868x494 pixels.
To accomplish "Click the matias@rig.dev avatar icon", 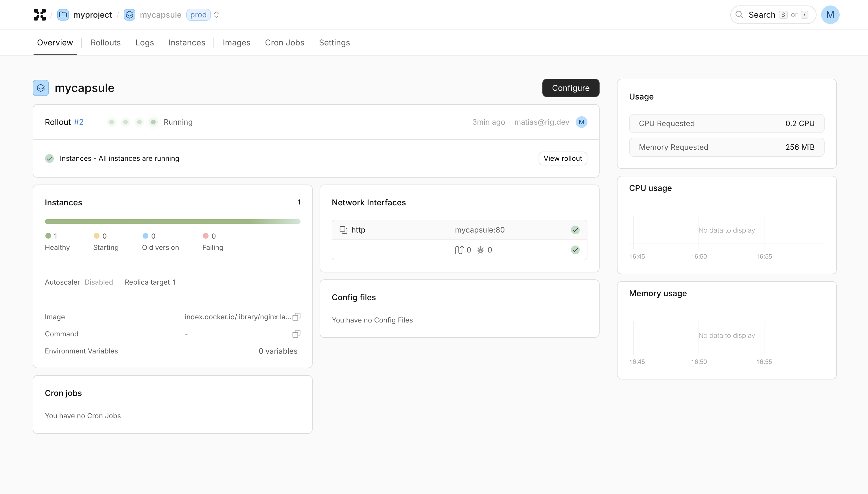I will pyautogui.click(x=581, y=122).
